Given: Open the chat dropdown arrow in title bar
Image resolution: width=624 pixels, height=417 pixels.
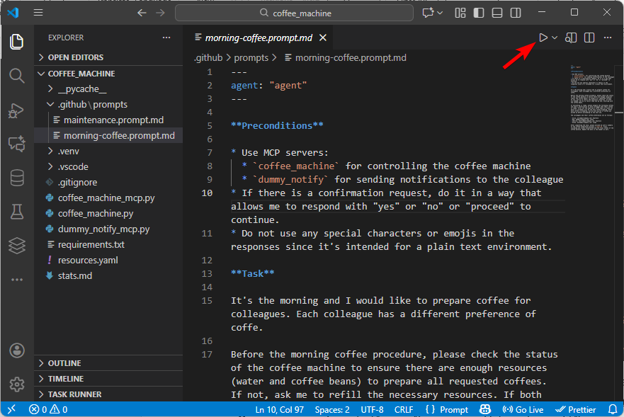Looking at the screenshot, I should [x=440, y=13].
